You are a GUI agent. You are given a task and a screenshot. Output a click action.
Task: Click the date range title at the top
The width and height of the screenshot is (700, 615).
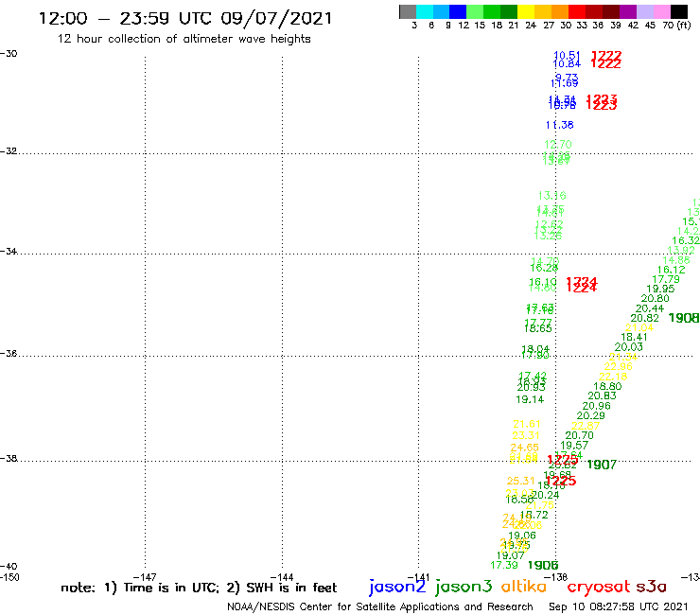coord(185,18)
